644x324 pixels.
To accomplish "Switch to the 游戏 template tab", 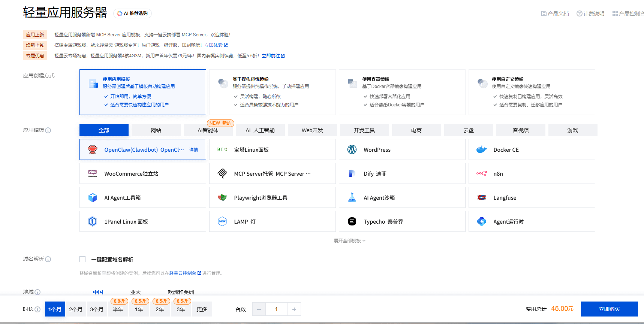I will (x=572, y=130).
